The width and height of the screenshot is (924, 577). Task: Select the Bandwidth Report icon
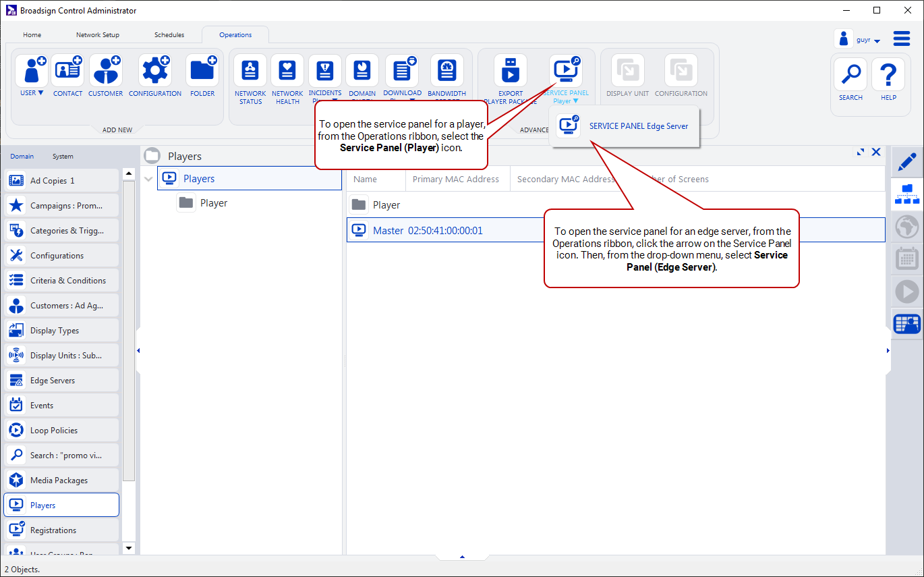tap(446, 72)
